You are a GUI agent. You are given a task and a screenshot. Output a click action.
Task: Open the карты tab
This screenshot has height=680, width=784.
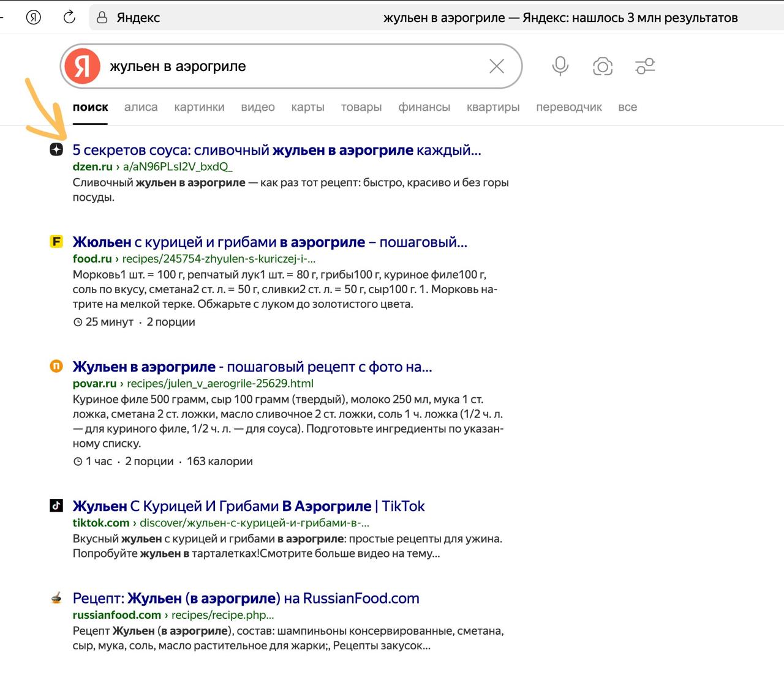click(307, 107)
